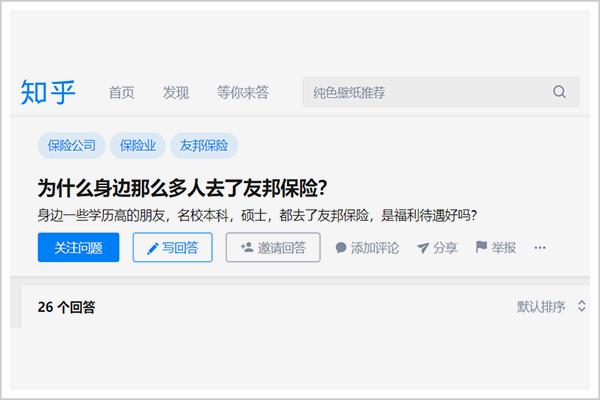This screenshot has width=600, height=400.
Task: Click the search magnifier icon
Action: tap(559, 92)
